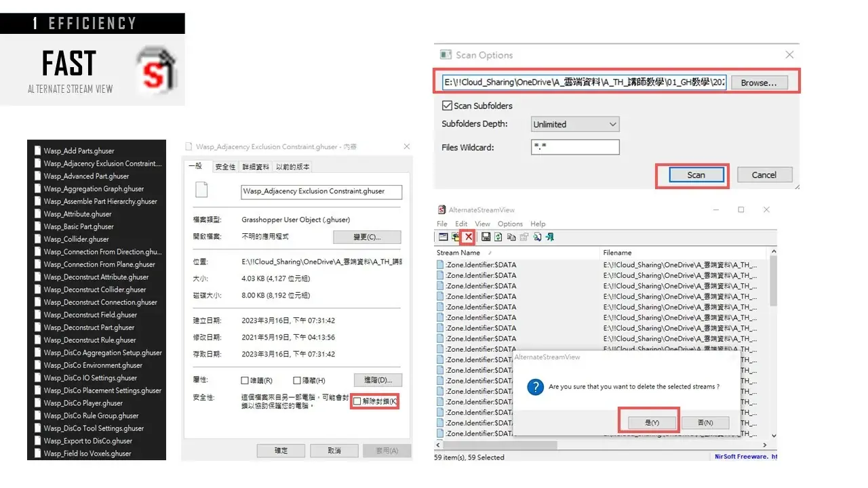This screenshot has height=488, width=868.
Task: Click the first scan options toolbar icon
Action: click(443, 237)
